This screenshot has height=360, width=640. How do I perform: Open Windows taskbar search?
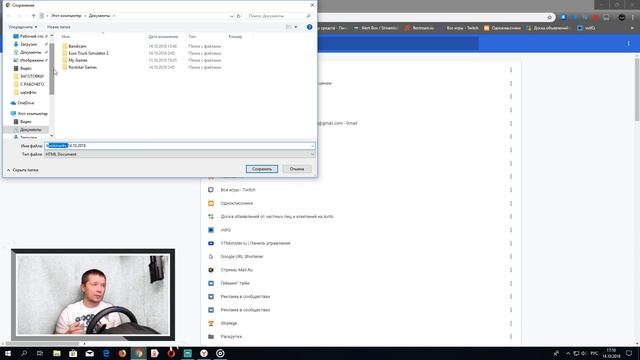(24, 353)
